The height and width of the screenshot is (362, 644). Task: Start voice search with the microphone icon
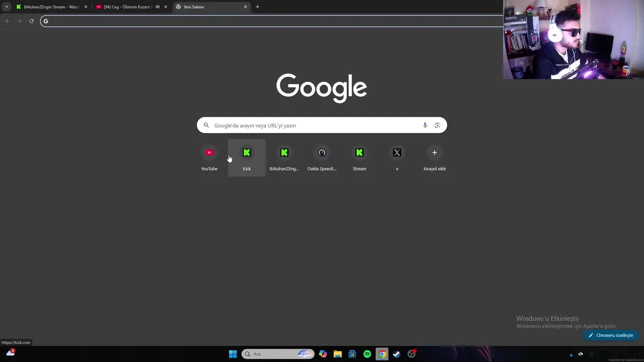click(x=425, y=125)
